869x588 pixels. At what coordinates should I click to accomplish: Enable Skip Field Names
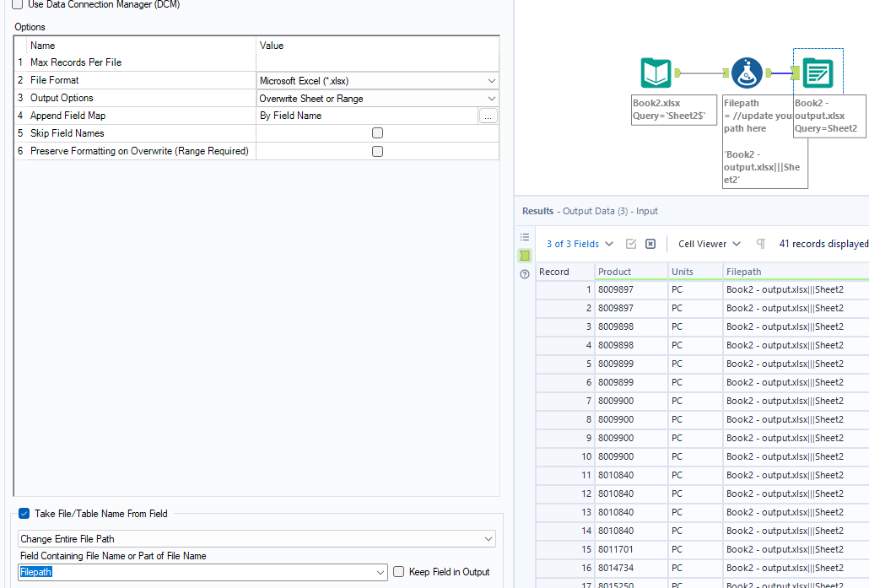(x=377, y=132)
